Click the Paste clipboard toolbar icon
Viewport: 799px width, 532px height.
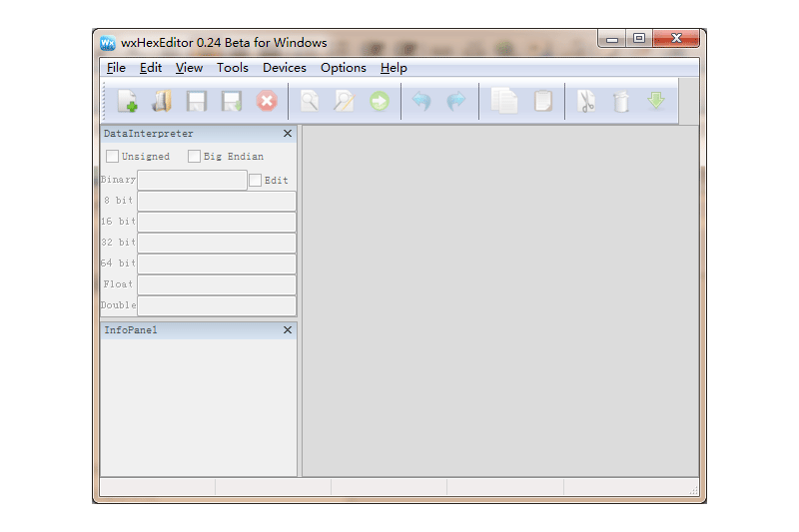point(543,101)
